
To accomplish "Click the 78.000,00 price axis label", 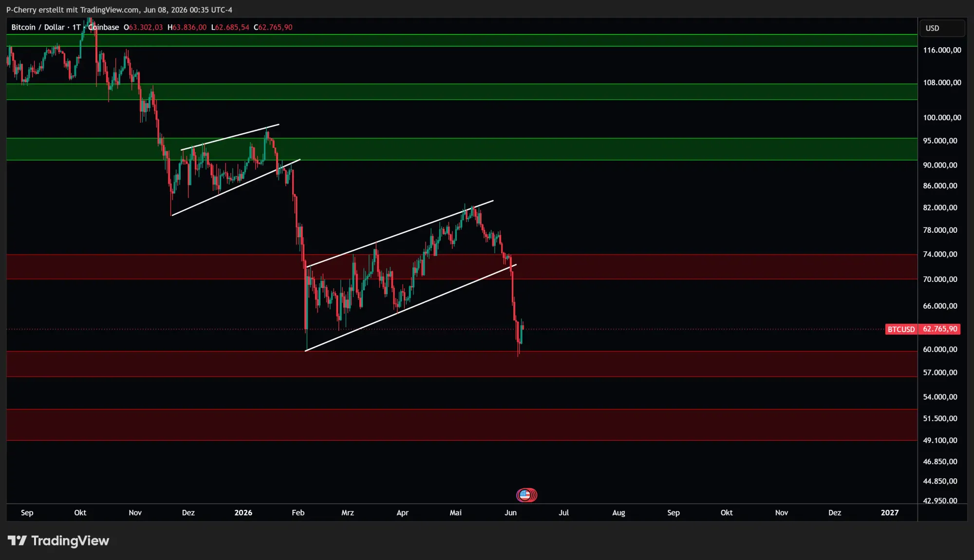I will coord(940,230).
